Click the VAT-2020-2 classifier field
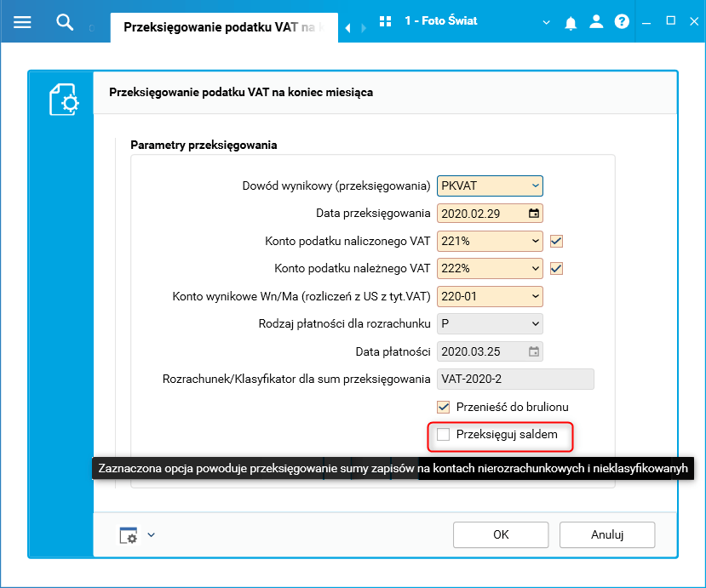The image size is (706, 588). [515, 380]
